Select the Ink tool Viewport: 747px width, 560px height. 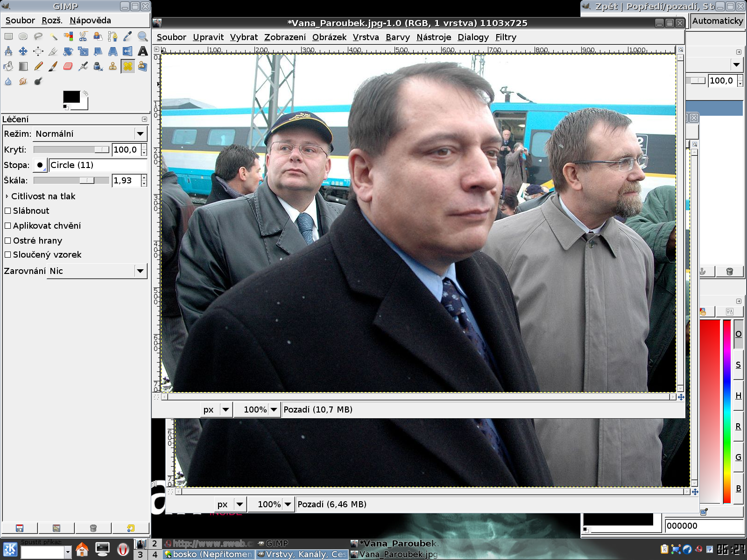[x=98, y=66]
